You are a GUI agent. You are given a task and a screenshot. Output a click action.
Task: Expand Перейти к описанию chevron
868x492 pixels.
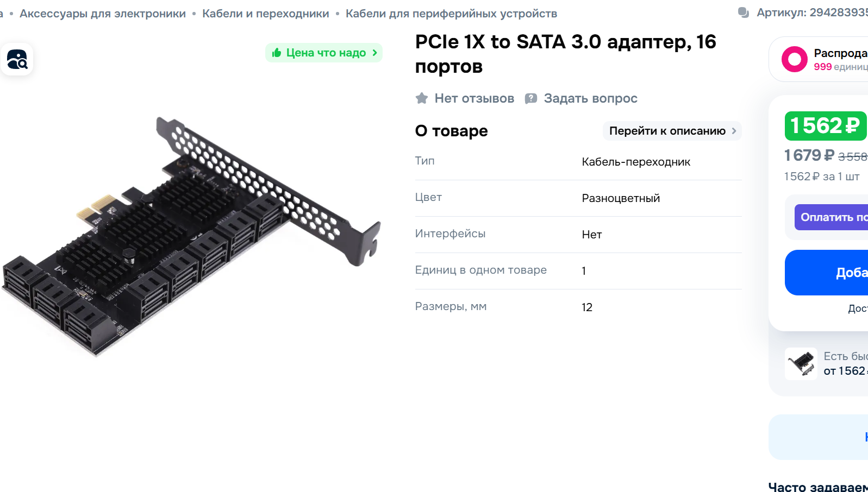pyautogui.click(x=734, y=131)
